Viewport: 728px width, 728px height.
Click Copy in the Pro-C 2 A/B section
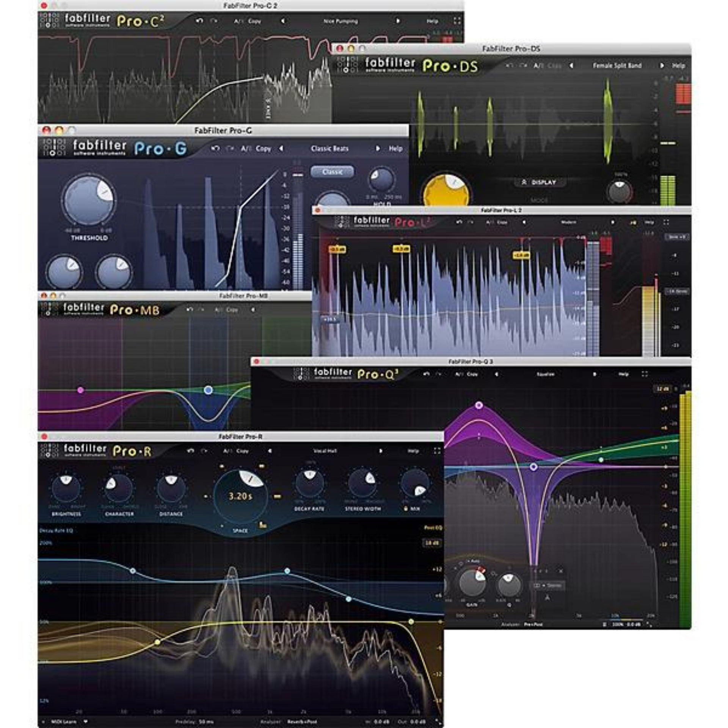click(x=254, y=20)
